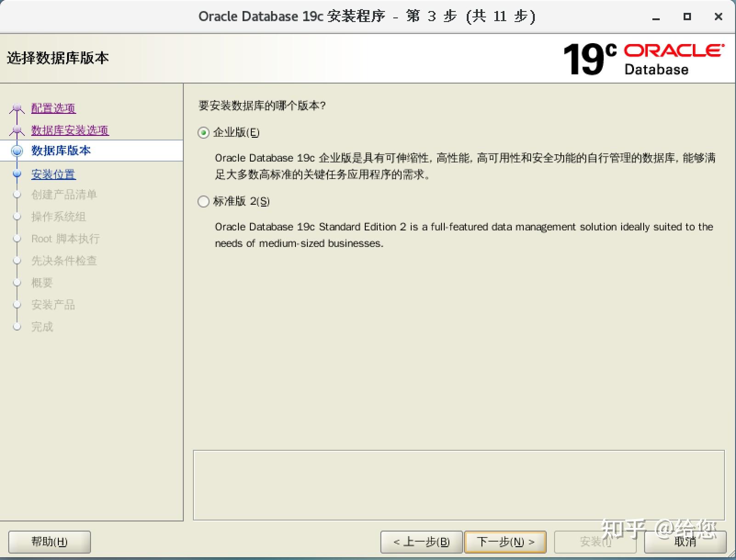Open the 数据库安装选项 sidebar link
Viewport: 736px width, 560px height.
(x=69, y=130)
